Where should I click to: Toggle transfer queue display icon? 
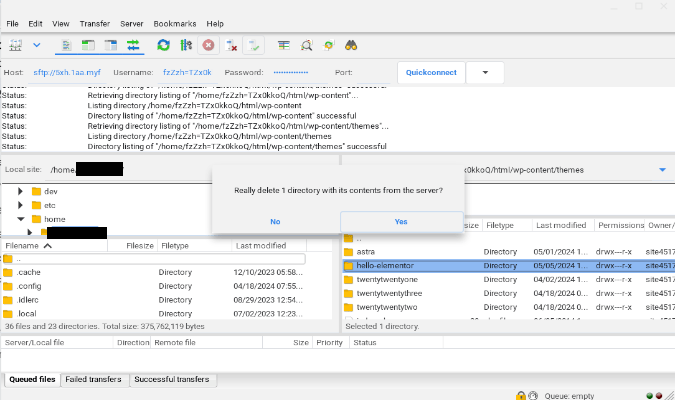click(133, 45)
